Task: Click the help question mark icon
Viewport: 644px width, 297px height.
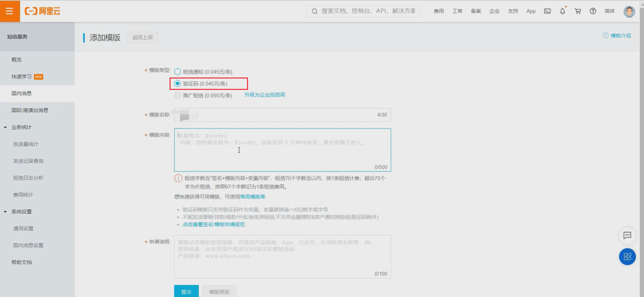Action: click(593, 11)
